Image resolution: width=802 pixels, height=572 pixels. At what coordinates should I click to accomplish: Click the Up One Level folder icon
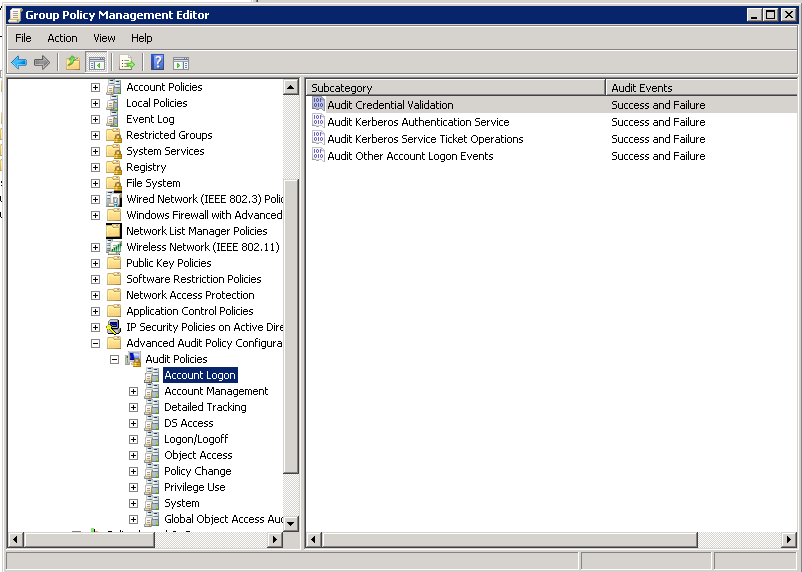tap(73, 63)
